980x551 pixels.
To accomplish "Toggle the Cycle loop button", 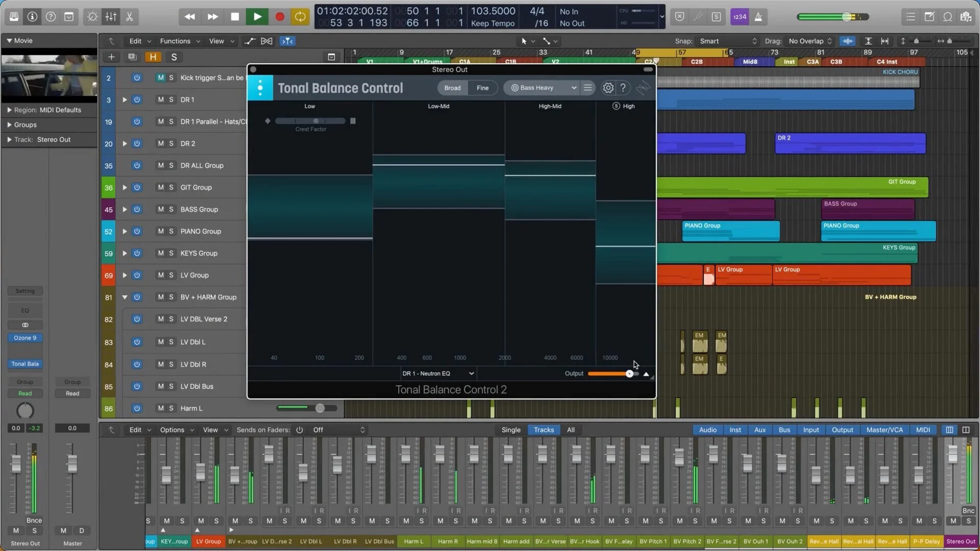I will [300, 17].
